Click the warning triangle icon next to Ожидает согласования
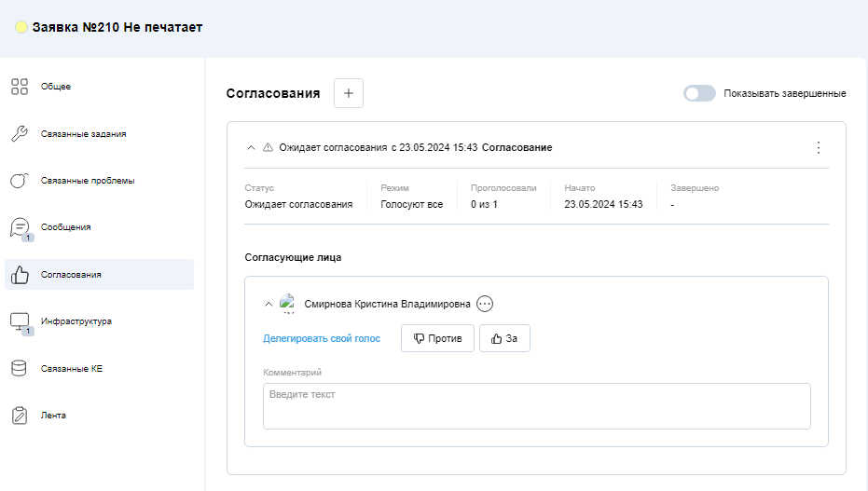Image resolution: width=868 pixels, height=491 pixels. (268, 147)
